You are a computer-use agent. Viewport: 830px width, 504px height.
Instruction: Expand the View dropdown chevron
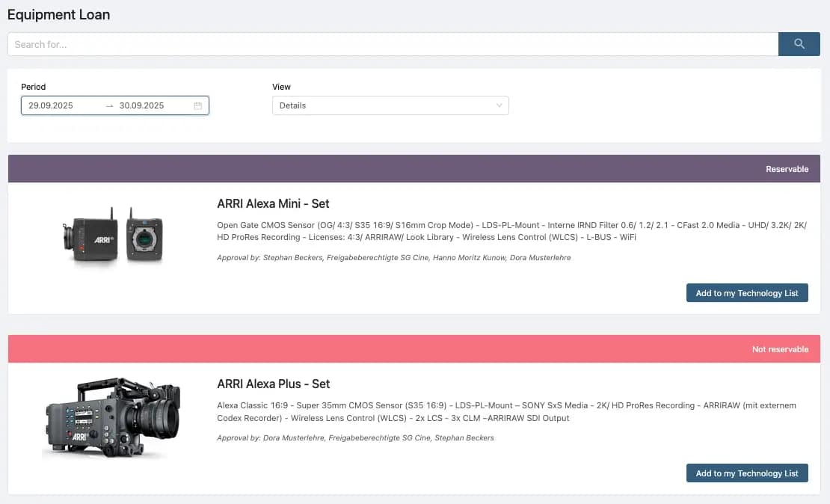[499, 106]
